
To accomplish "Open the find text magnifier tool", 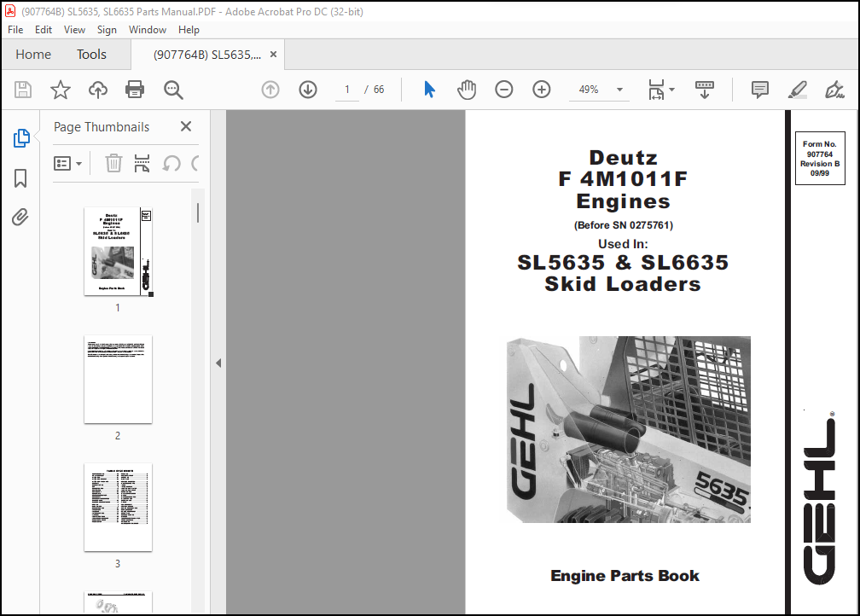I will [173, 90].
